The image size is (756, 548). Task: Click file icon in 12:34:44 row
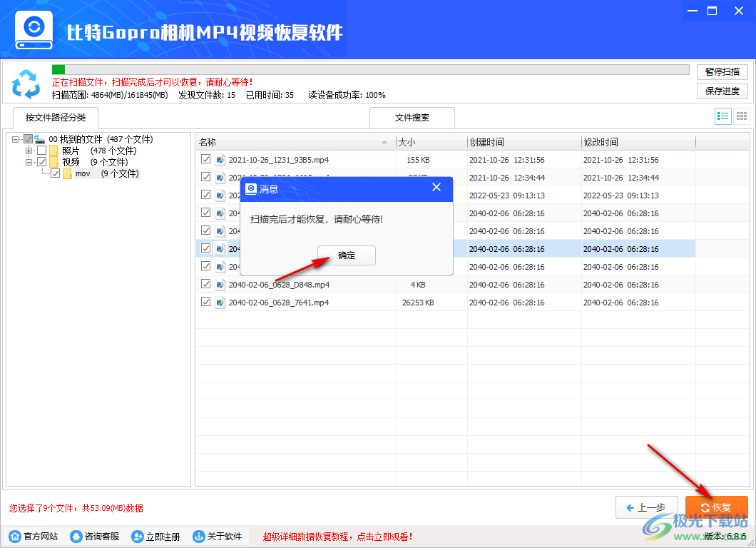220,178
